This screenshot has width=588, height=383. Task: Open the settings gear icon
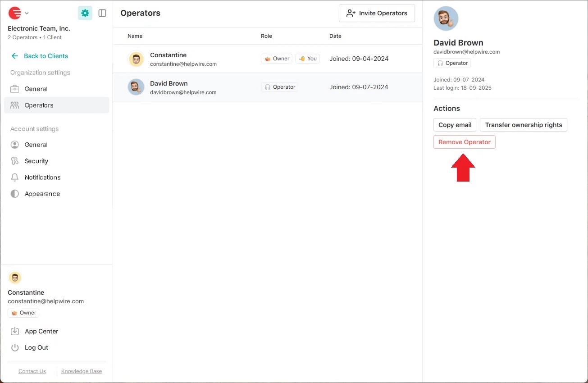pos(85,13)
